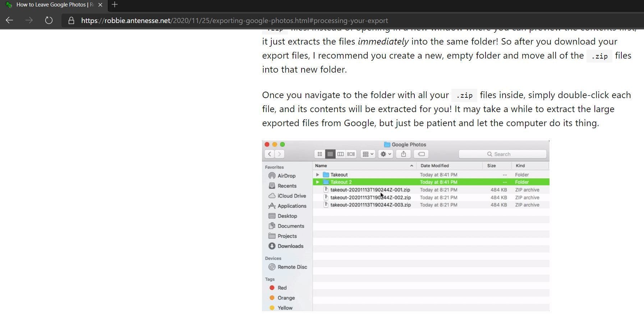This screenshot has width=644, height=322.
Task: Open the Finder group-by dropdown
Action: [x=368, y=154]
